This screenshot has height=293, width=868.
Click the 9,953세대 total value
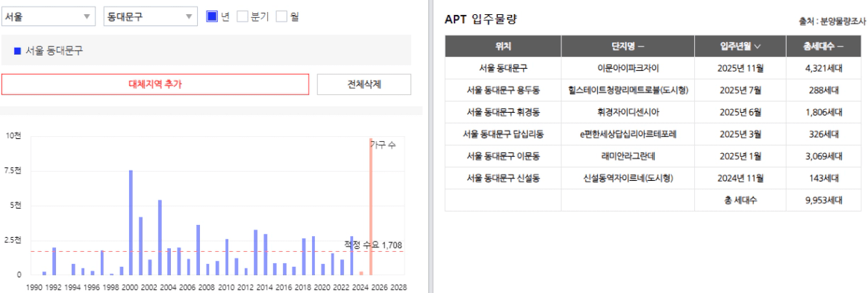pos(823,200)
